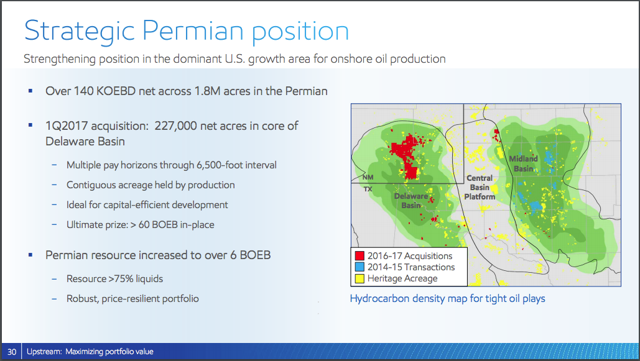Click the Robust, price-resilient portfolio sub-bullet

(x=133, y=299)
